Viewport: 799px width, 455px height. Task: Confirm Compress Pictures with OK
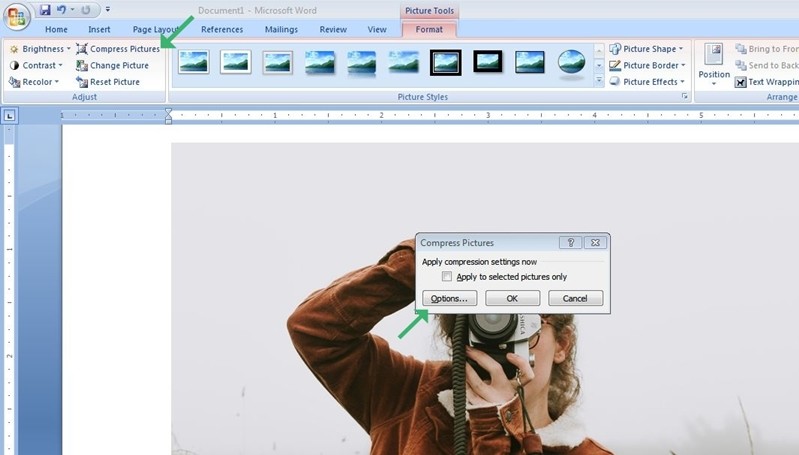point(512,298)
